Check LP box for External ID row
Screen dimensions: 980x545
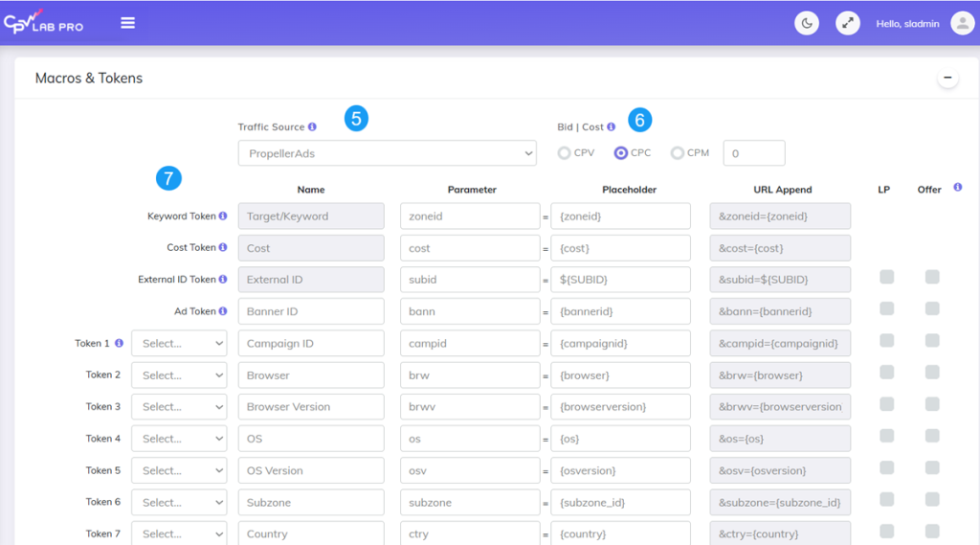tap(886, 277)
